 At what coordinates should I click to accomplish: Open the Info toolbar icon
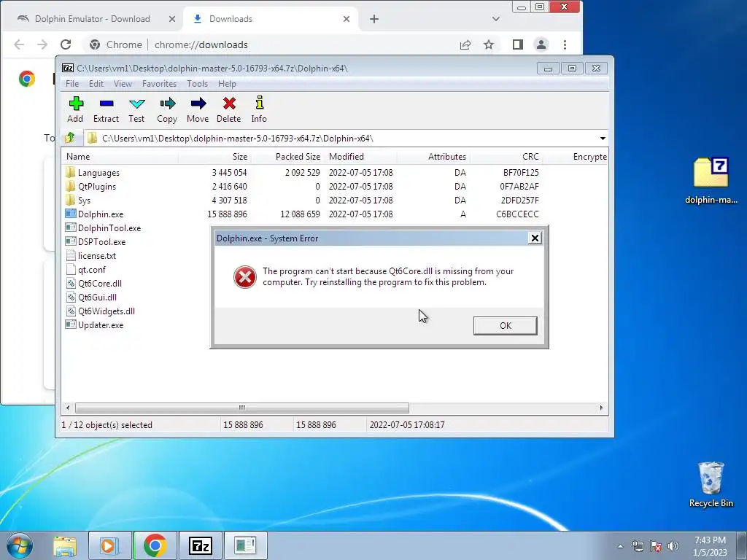pos(259,109)
